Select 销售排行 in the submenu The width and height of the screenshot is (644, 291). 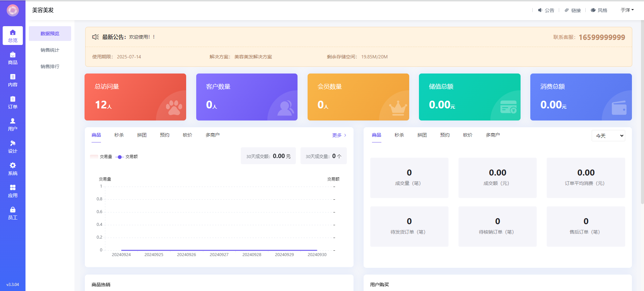click(50, 66)
